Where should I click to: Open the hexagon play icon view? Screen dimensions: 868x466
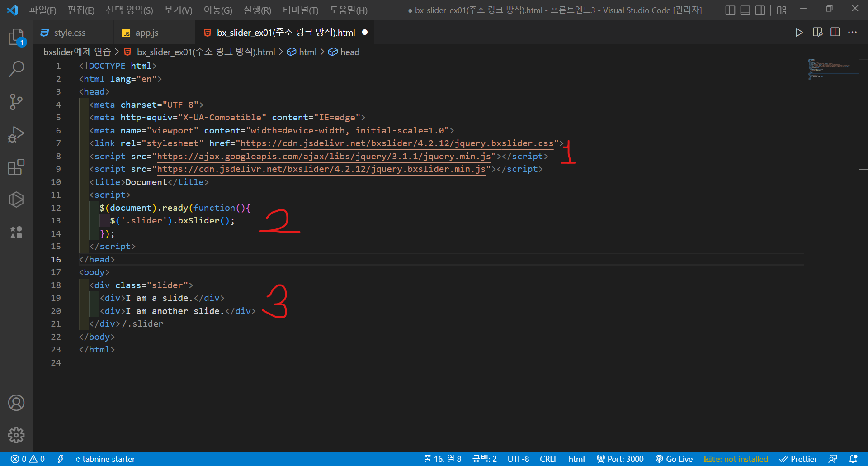tap(16, 200)
